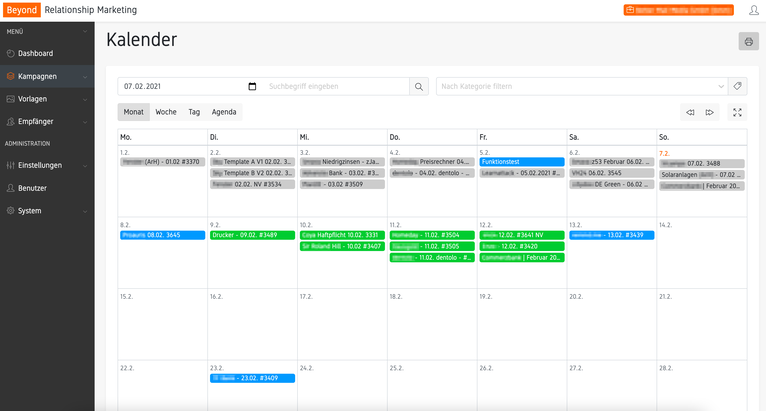766x411 pixels.
Task: Click the print calendar icon
Action: [x=747, y=41]
